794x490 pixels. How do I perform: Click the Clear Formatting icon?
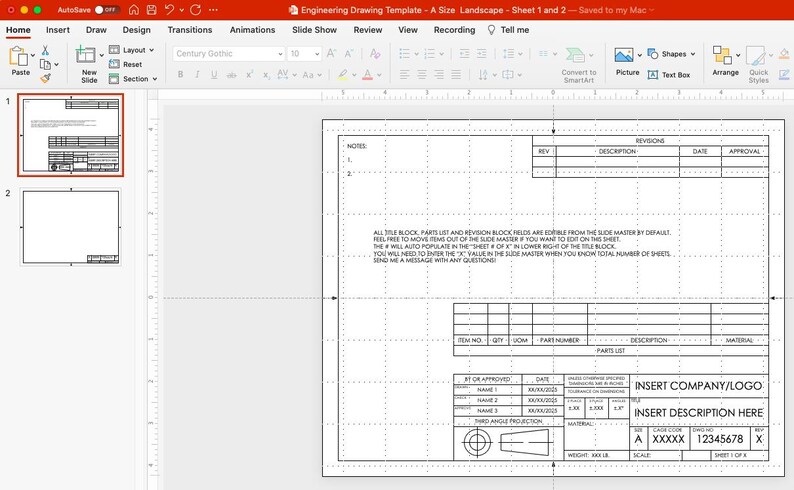375,53
